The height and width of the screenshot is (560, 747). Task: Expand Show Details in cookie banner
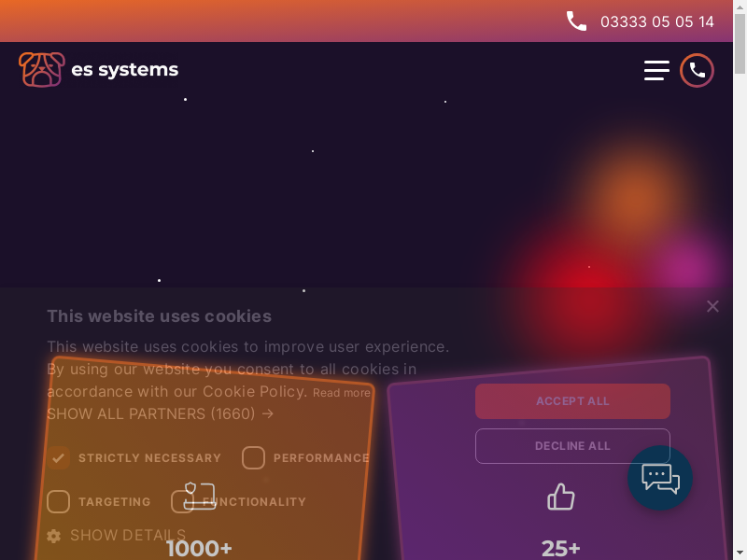click(127, 536)
